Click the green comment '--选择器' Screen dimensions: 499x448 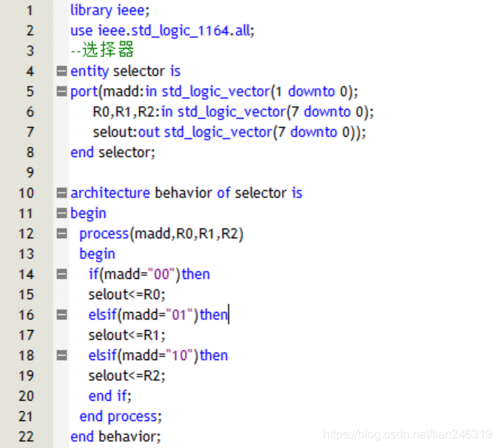102,50
